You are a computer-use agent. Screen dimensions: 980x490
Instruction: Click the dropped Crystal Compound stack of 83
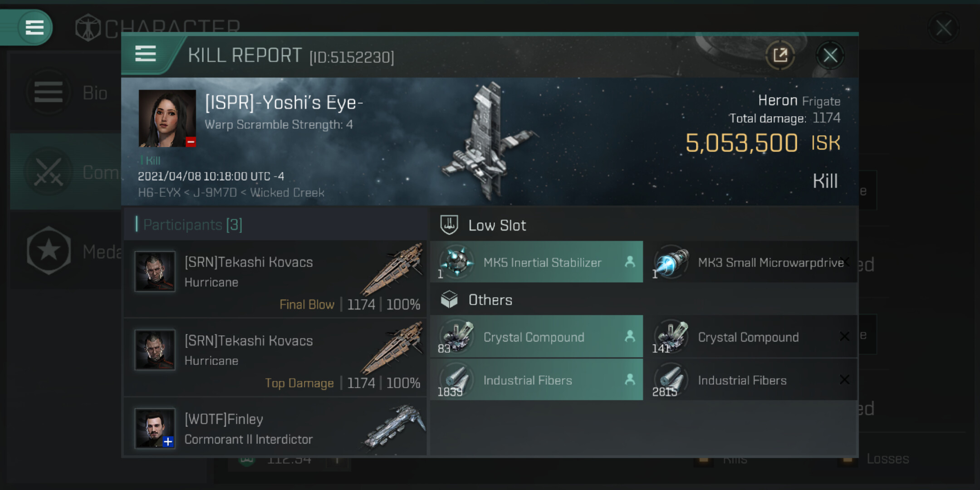coord(536,337)
